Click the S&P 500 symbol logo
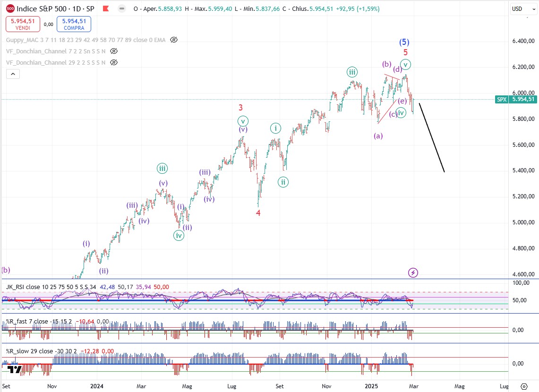This screenshot has height=392, width=539. [10, 9]
